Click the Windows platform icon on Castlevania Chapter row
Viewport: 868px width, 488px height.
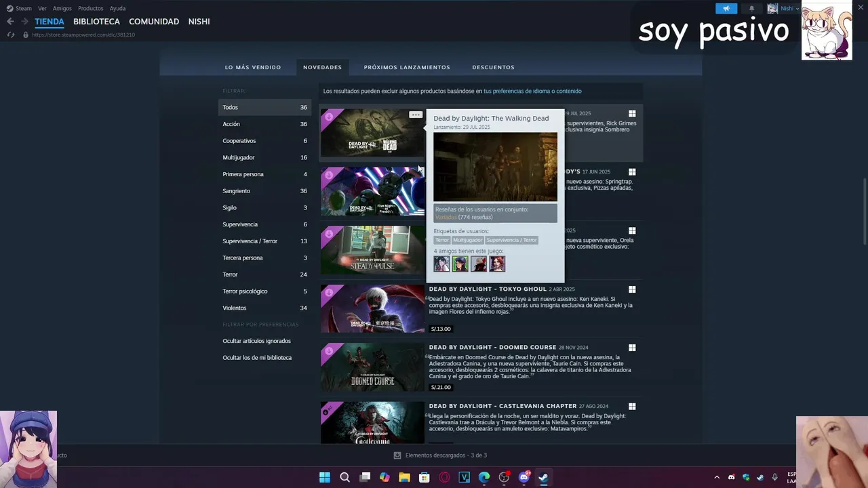click(x=632, y=407)
